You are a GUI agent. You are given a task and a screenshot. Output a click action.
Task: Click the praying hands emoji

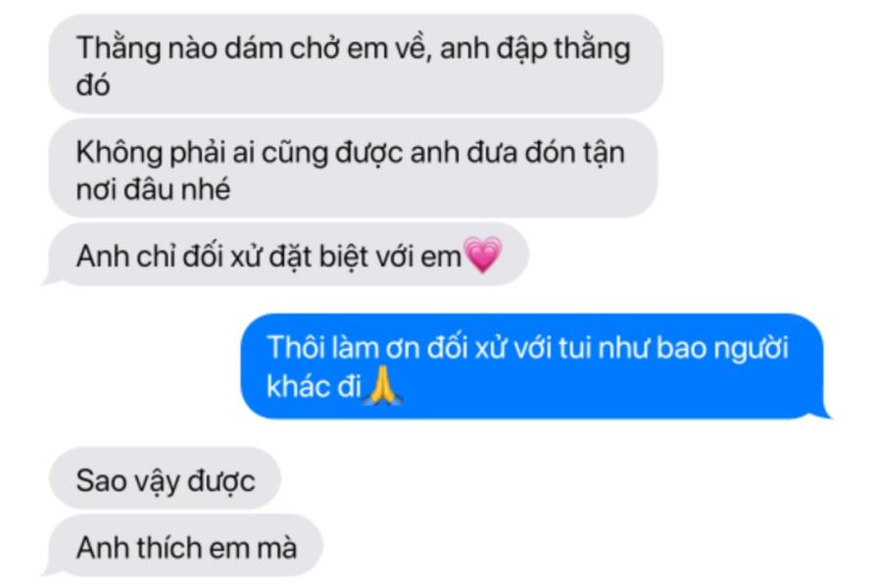tap(383, 385)
